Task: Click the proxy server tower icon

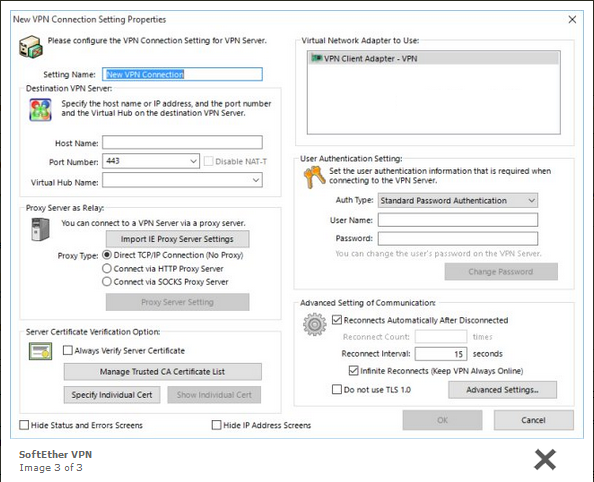Action: pos(40,229)
